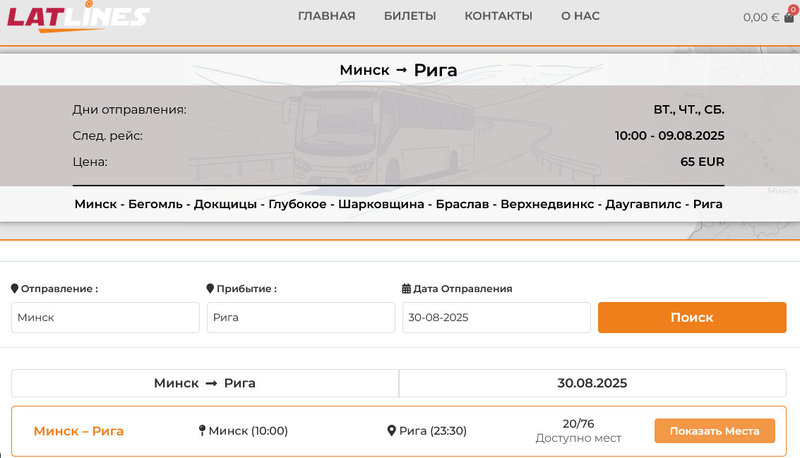Open the ГЛАВНАЯ menu item

tap(326, 16)
